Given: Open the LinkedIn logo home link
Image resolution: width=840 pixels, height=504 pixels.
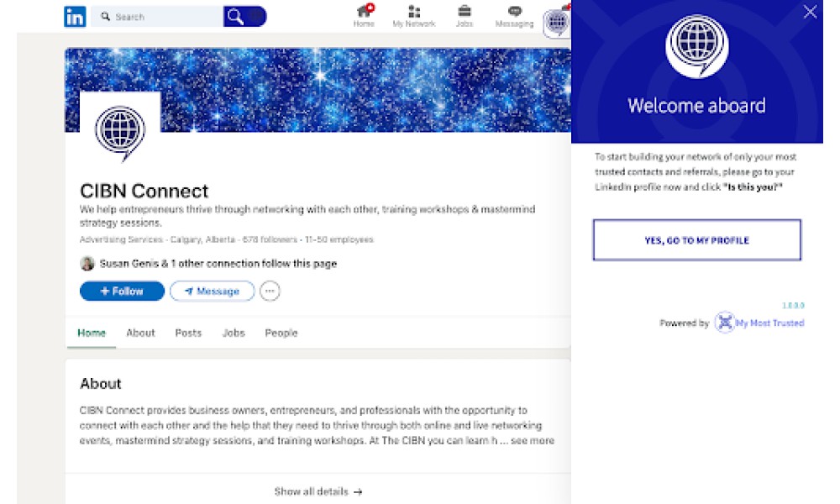Looking at the screenshot, I should (75, 17).
